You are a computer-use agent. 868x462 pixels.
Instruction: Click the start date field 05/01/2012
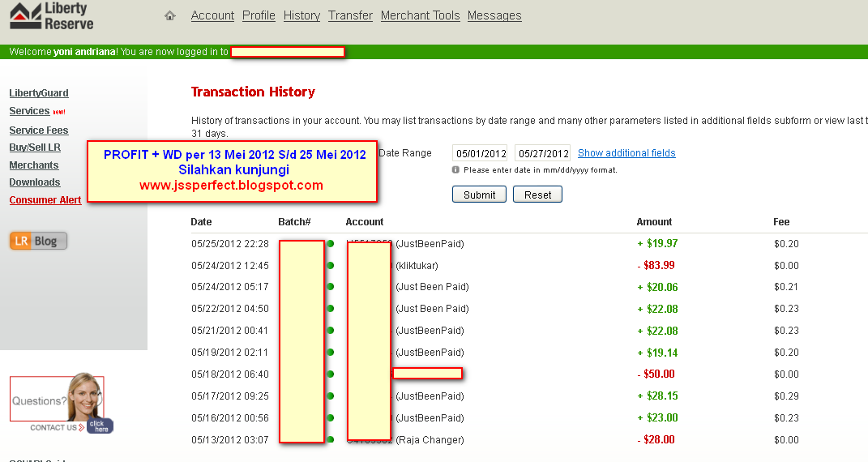pyautogui.click(x=481, y=153)
